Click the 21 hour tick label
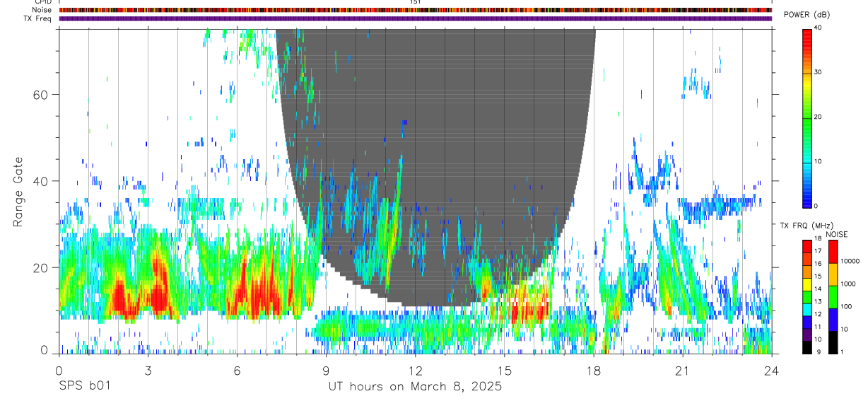Image resolution: width=868 pixels, height=401 pixels. coord(682,371)
